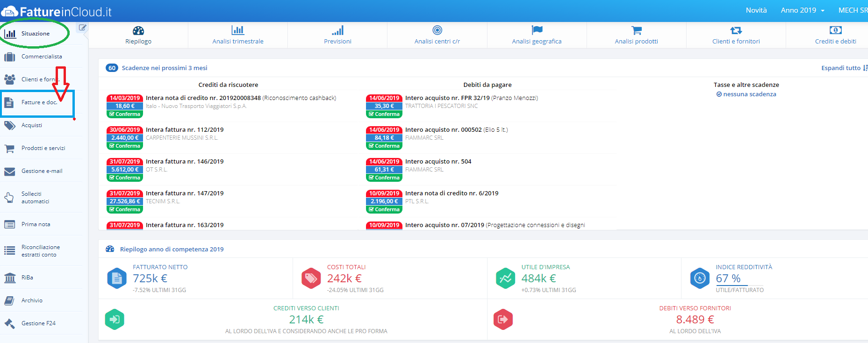Click the Analisi geografica flag icon
868x343 pixels.
[537, 31]
